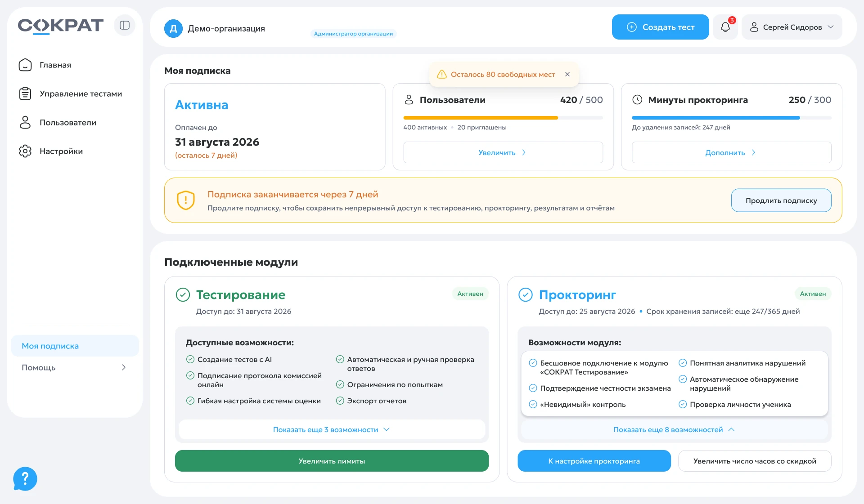Click check icon beside Экспорт отчетов
Screen dimensions: 864x504
pyautogui.click(x=340, y=401)
